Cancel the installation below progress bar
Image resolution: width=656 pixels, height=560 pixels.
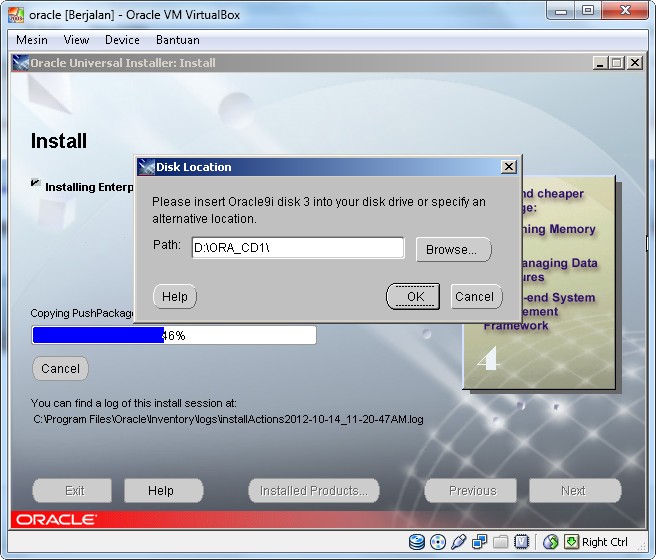pos(60,368)
